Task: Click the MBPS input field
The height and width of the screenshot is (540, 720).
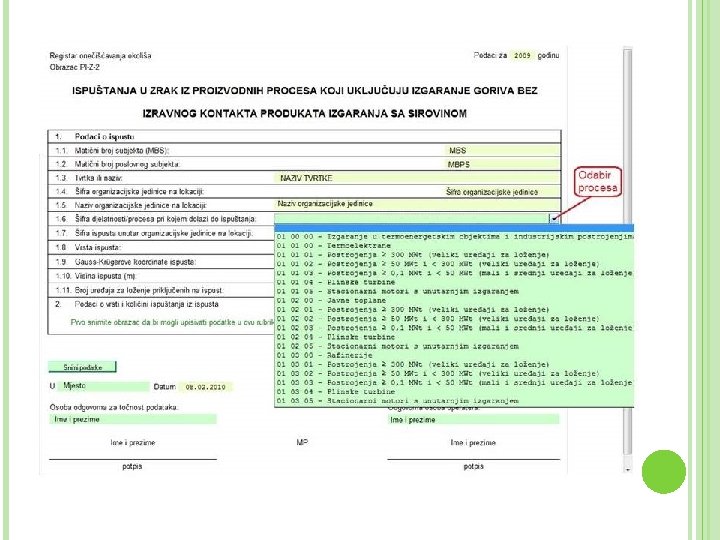Action: point(502,164)
